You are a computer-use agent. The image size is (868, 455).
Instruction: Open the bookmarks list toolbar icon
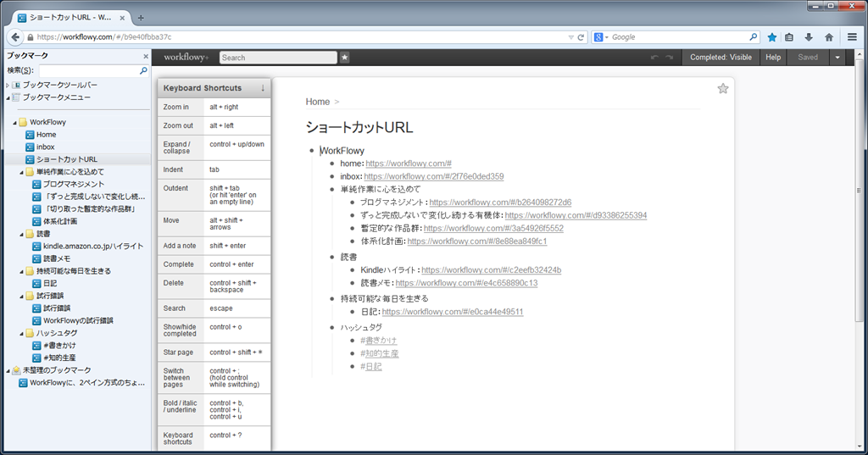pyautogui.click(x=789, y=37)
